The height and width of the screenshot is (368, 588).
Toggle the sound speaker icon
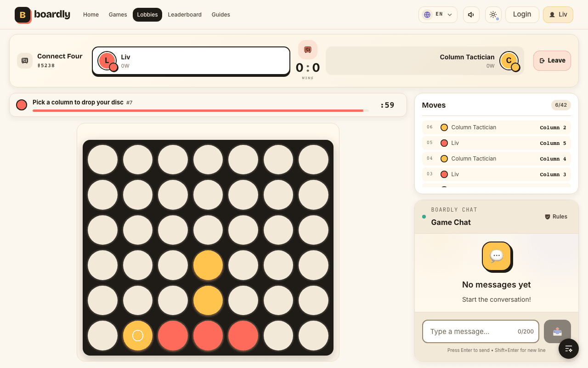pyautogui.click(x=471, y=15)
